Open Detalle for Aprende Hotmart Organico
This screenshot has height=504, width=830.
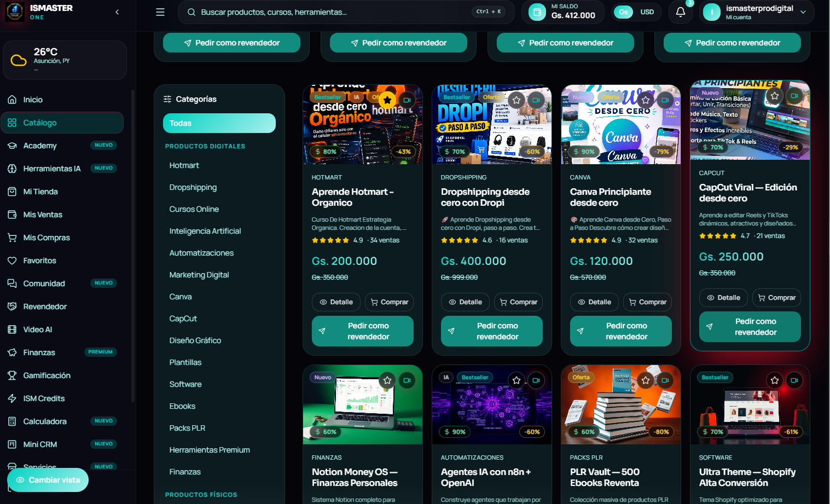[x=336, y=302]
